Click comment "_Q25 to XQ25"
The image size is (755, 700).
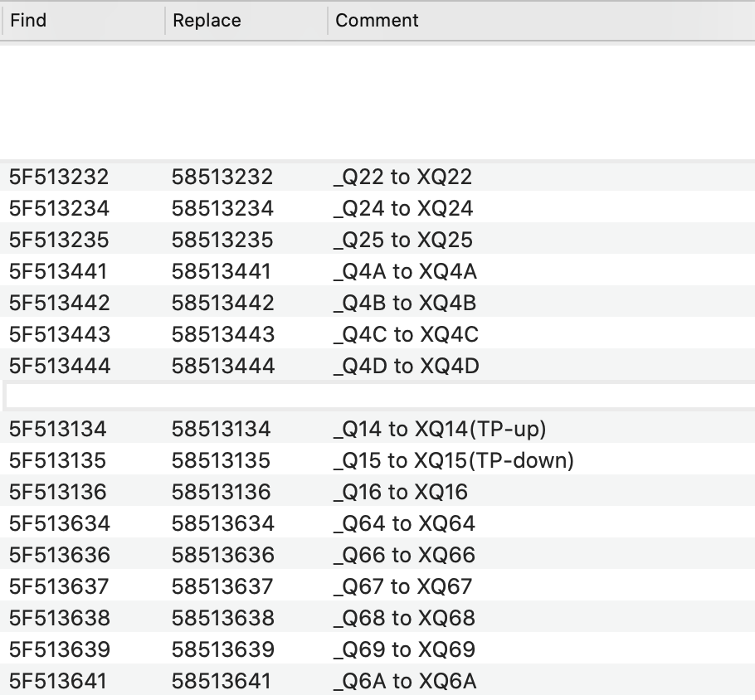(402, 240)
